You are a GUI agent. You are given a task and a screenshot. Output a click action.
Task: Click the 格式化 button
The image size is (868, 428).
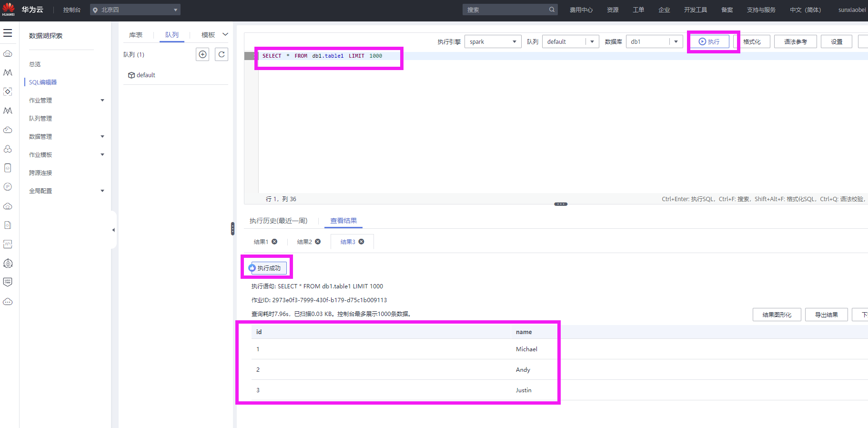pos(752,41)
